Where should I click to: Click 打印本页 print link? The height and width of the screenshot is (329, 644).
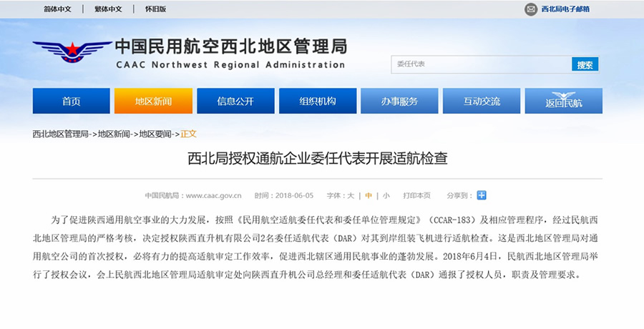(x=417, y=196)
